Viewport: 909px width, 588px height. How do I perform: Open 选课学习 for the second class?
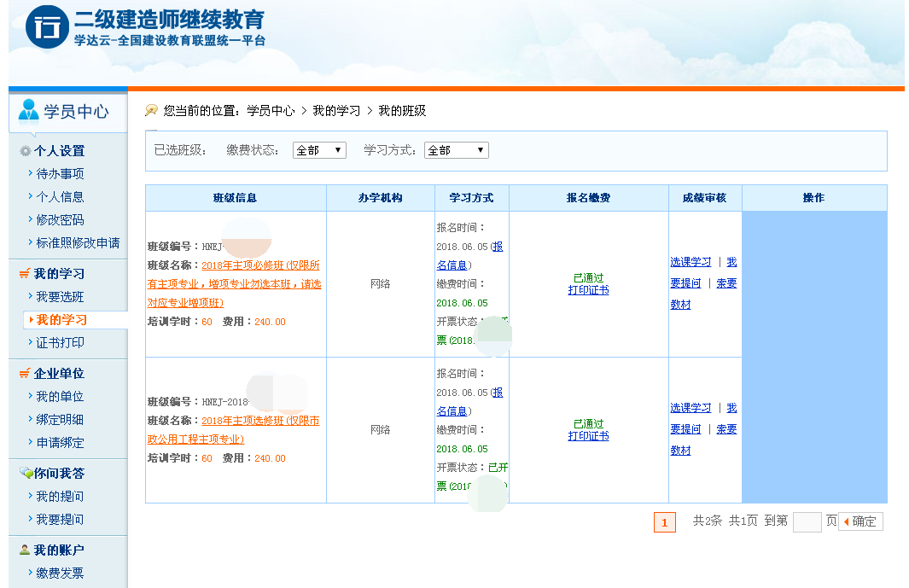(690, 408)
